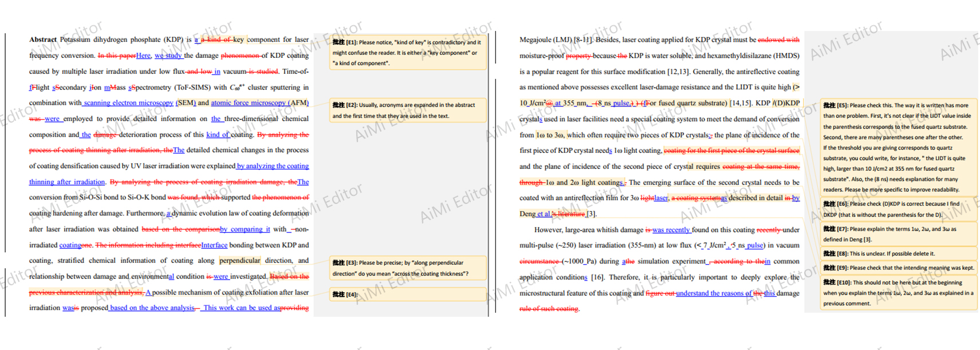Viewport: 980px width, 350px height.
Task: Select comment E3 about "along perpendicular direction"
Action: click(408, 268)
